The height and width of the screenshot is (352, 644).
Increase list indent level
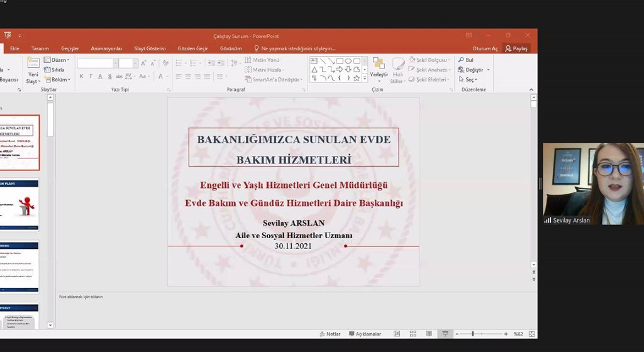point(221,63)
